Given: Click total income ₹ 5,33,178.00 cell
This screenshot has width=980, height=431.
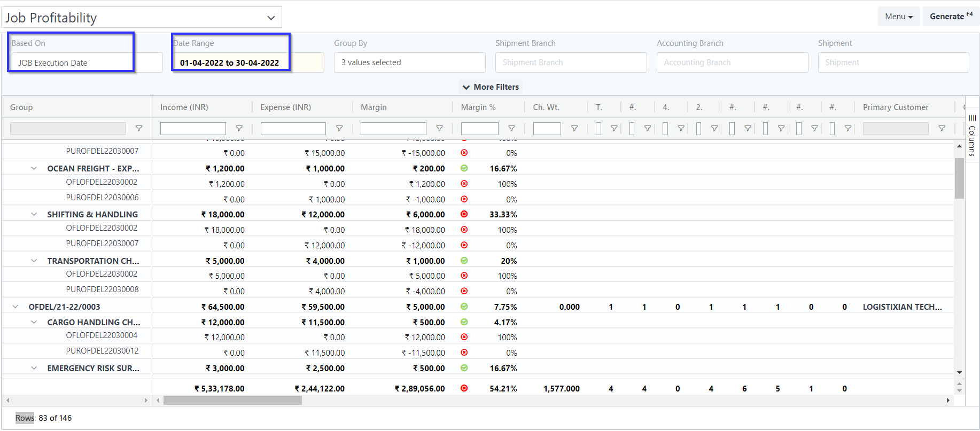Looking at the screenshot, I should (x=220, y=388).
